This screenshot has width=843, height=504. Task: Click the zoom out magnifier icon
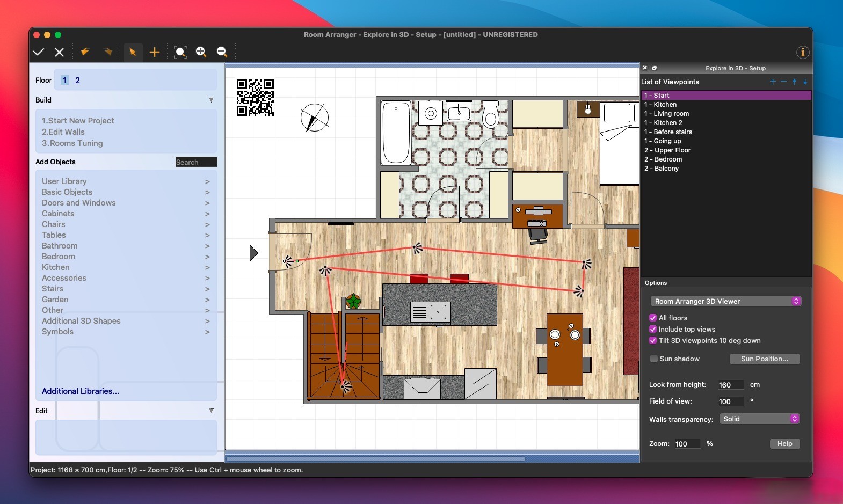[x=222, y=52]
